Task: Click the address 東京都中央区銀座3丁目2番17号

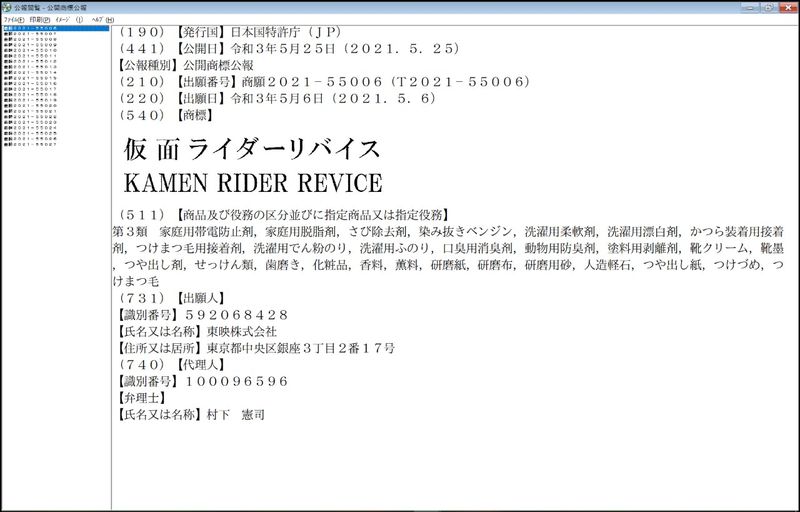Action: (301, 348)
